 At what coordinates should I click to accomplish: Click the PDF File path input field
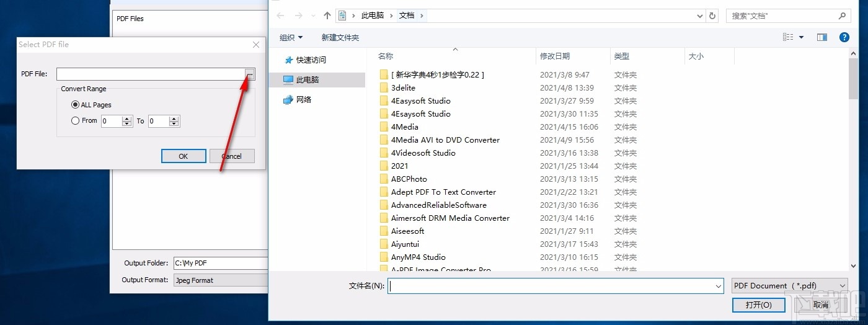click(150, 74)
